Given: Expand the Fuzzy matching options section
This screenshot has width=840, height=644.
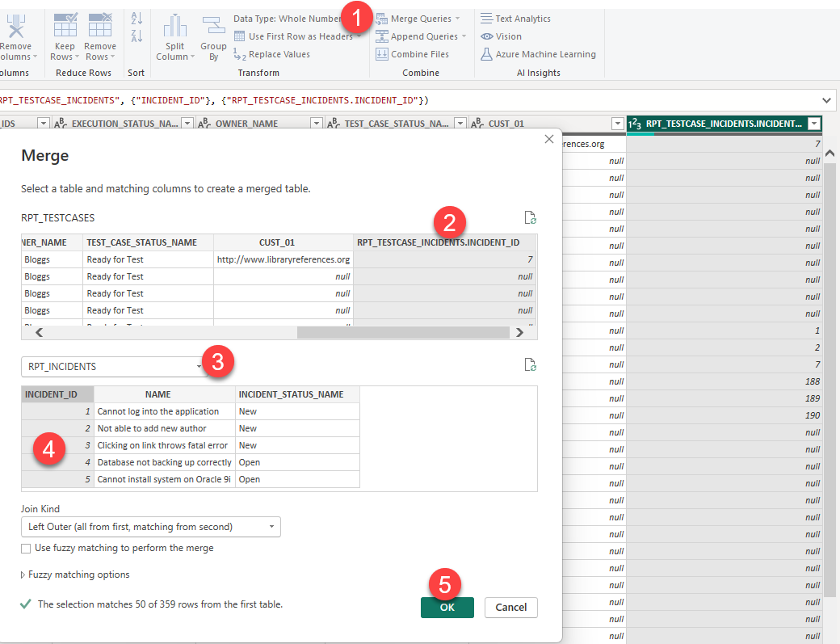Looking at the screenshot, I should click(23, 575).
